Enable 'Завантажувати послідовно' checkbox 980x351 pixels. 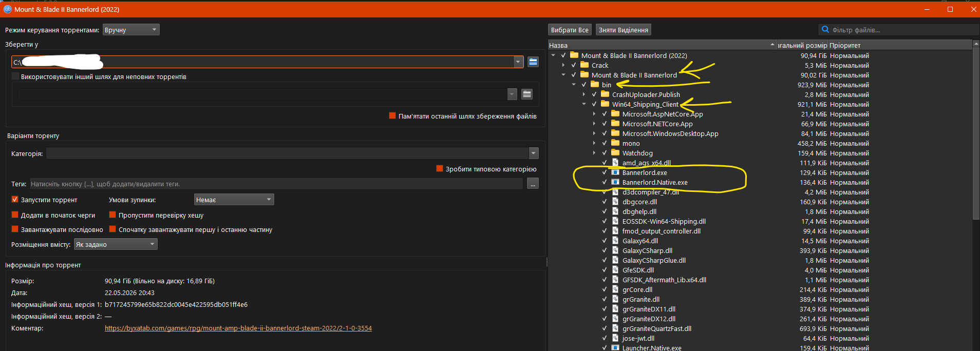[x=15, y=229]
